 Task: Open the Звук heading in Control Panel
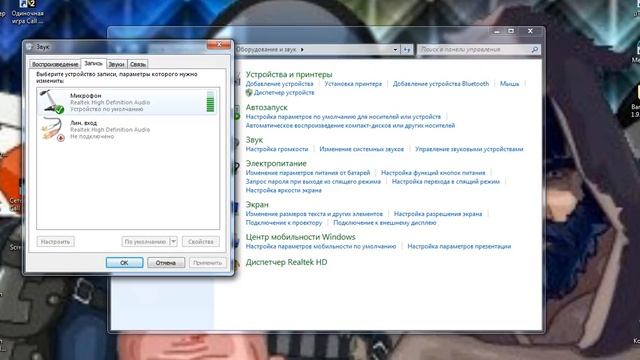click(254, 140)
